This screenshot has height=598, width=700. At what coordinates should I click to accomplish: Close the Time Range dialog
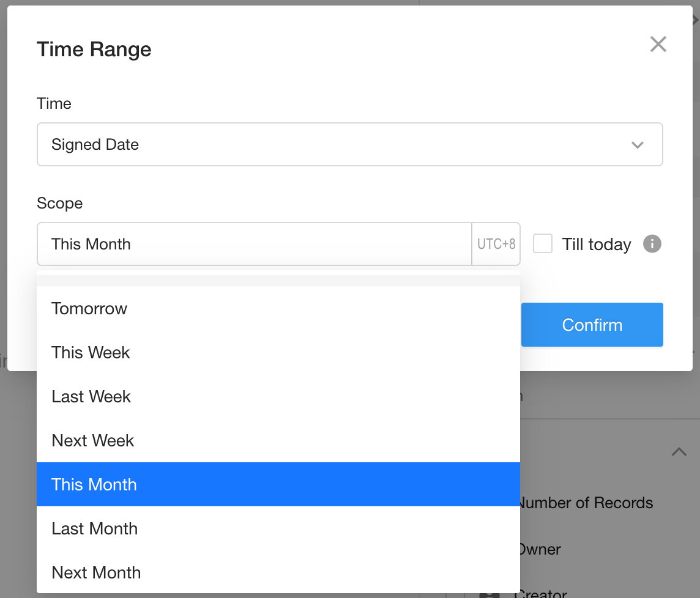658,44
